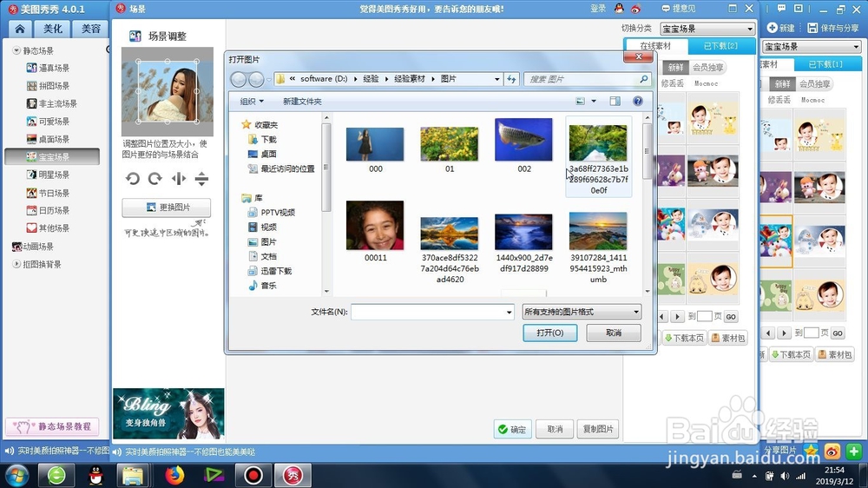Click the 搜索 图片 search field
This screenshot has width=868, height=488.
[x=587, y=79]
